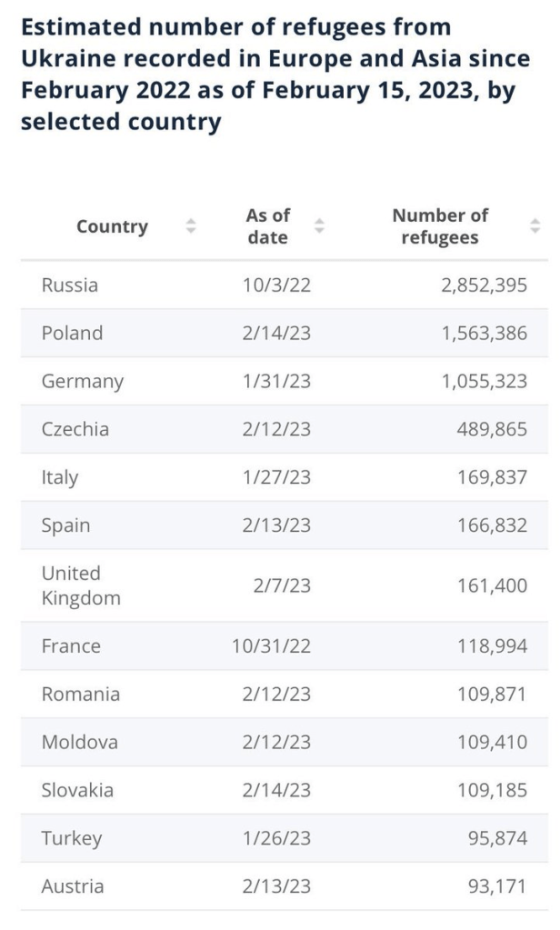Click the As of date sort arrows
The height and width of the screenshot is (930, 560).
[319, 226]
